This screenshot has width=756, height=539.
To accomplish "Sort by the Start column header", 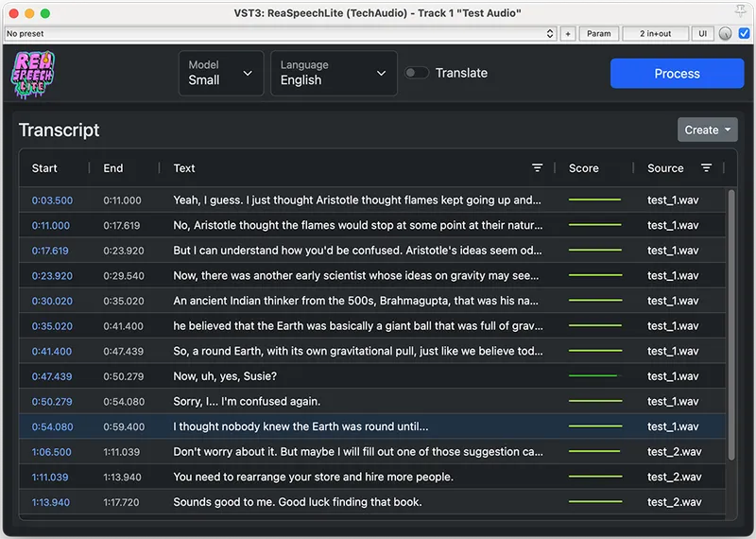I will click(44, 168).
